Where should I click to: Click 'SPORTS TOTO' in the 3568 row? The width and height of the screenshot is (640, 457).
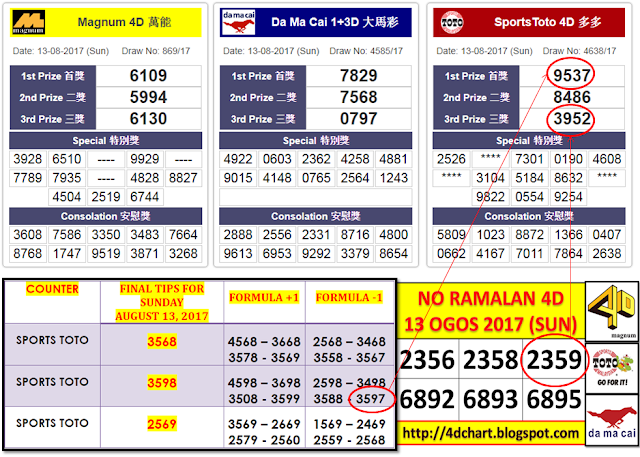(x=52, y=340)
